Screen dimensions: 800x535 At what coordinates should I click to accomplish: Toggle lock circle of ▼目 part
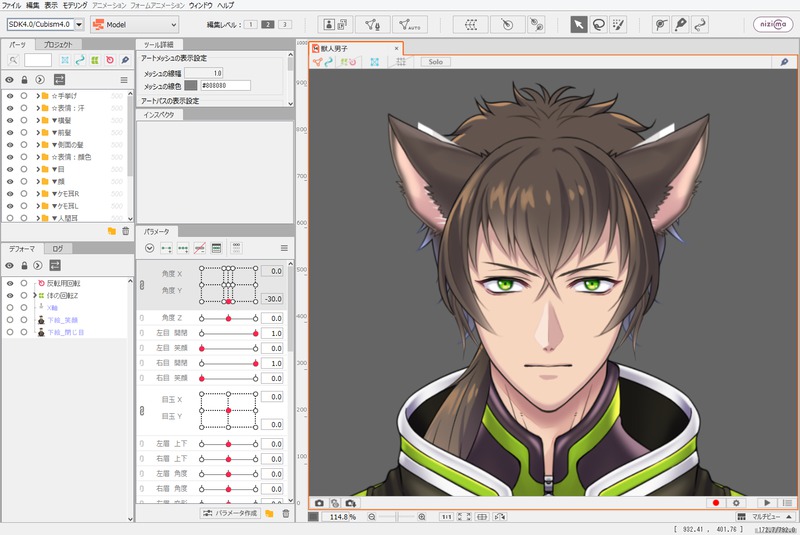point(23,169)
